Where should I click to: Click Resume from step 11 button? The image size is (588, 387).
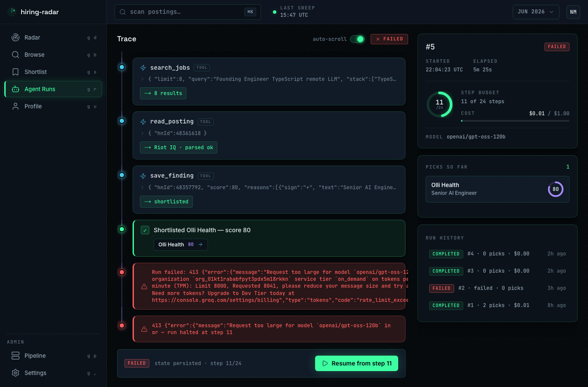[x=356, y=363]
